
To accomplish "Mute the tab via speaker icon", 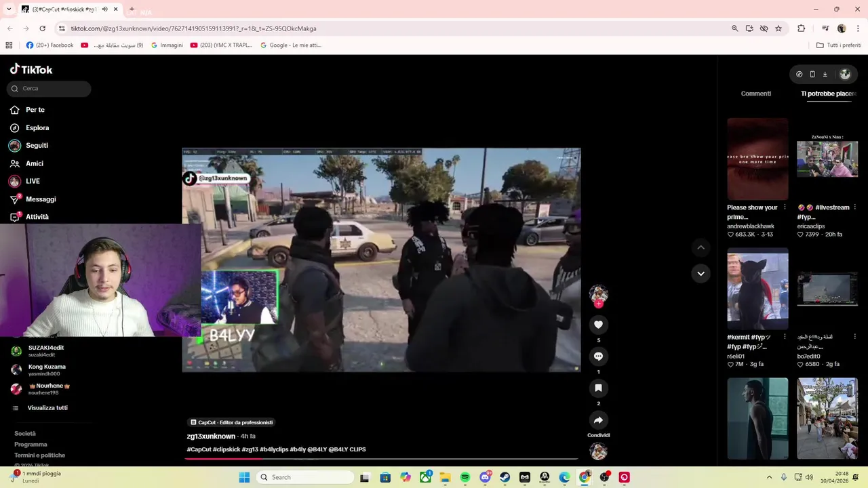I will click(104, 9).
